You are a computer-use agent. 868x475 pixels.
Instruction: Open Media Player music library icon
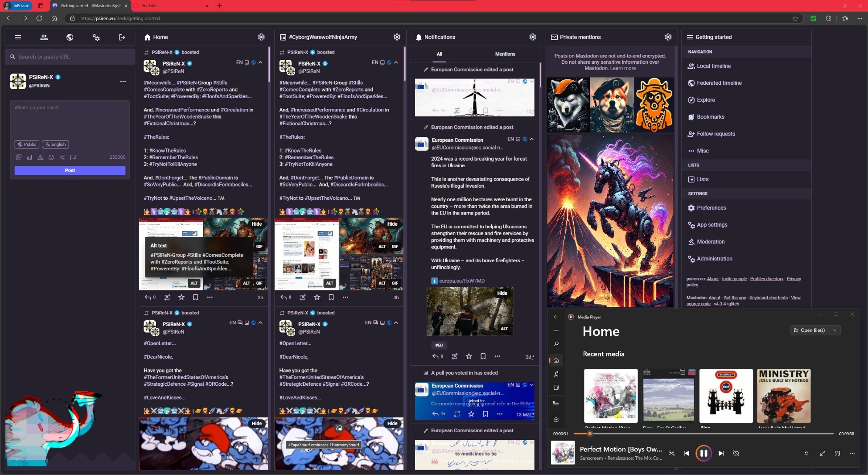556,374
